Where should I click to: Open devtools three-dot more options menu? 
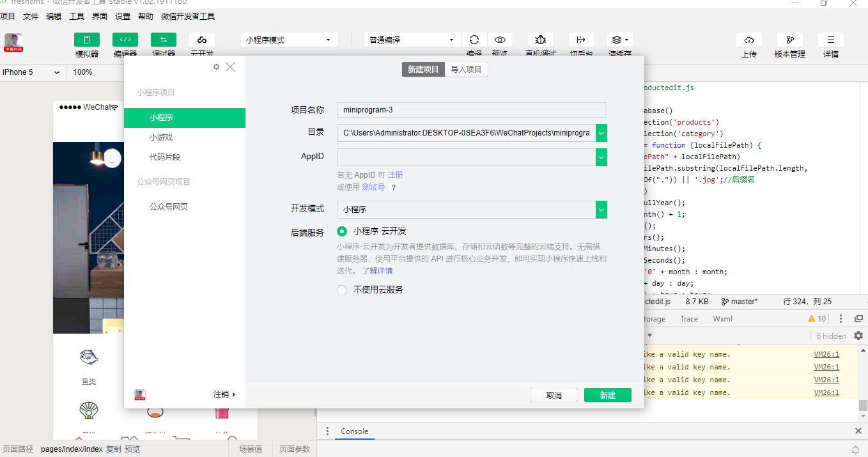[x=841, y=318]
